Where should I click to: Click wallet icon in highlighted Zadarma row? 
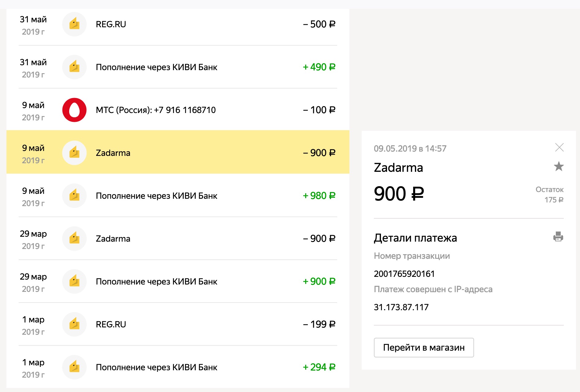(x=74, y=153)
